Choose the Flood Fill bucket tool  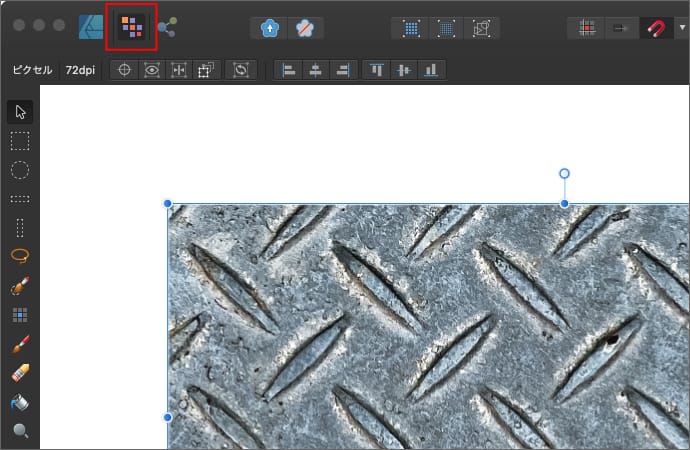(x=20, y=403)
